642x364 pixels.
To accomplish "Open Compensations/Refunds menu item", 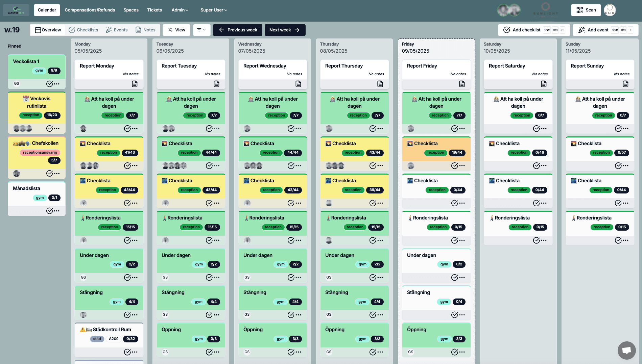I will click(x=90, y=10).
